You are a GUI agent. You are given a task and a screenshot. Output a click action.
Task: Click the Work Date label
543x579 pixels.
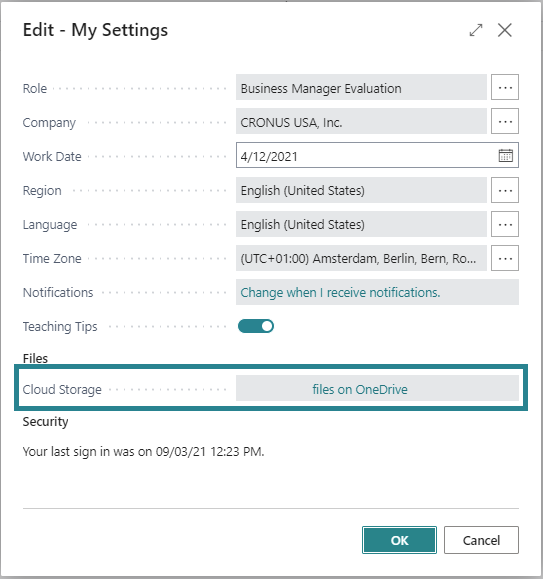pos(52,157)
